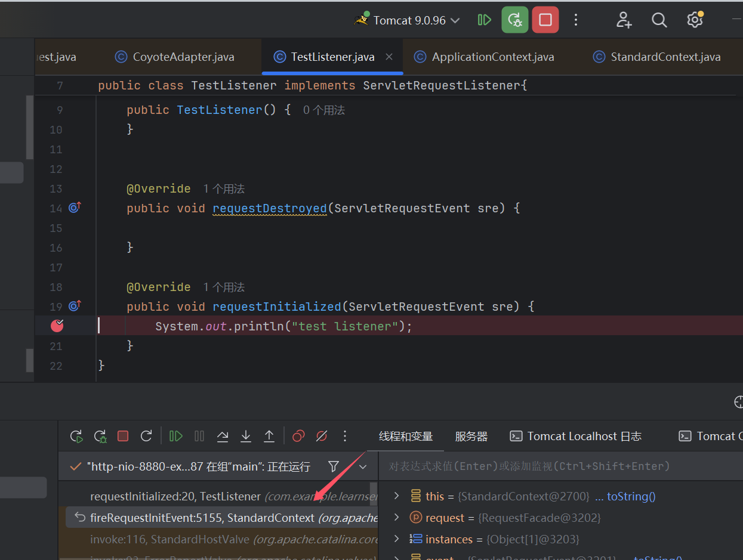Close the TestListener.java tab
The width and height of the screenshot is (743, 560).
389,57
